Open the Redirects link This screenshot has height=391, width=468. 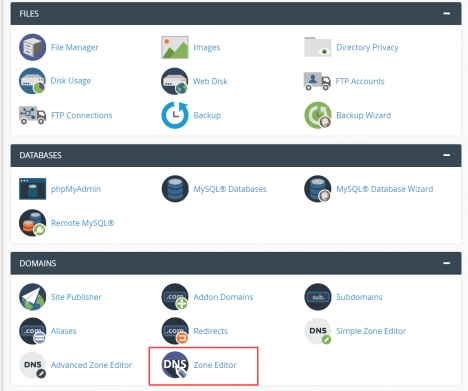click(211, 331)
